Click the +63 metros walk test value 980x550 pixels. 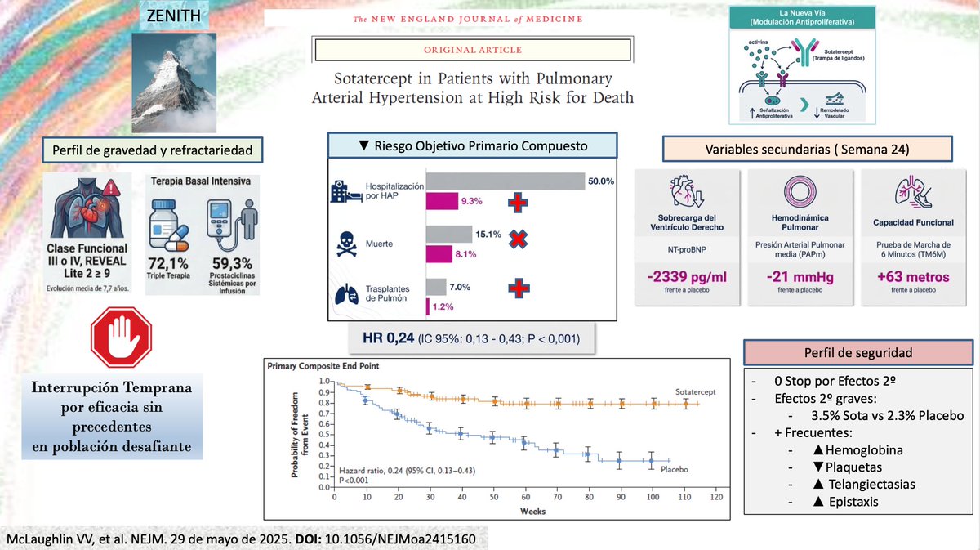pyautogui.click(x=912, y=277)
